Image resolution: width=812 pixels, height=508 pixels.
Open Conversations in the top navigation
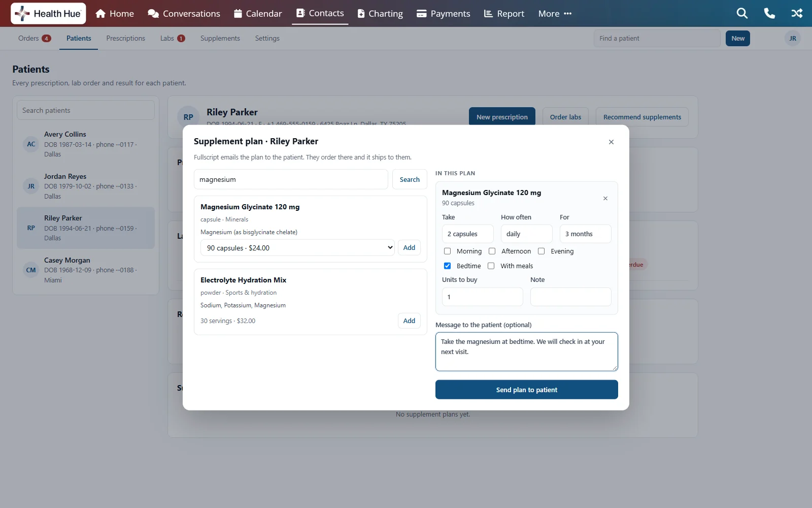coord(184,14)
